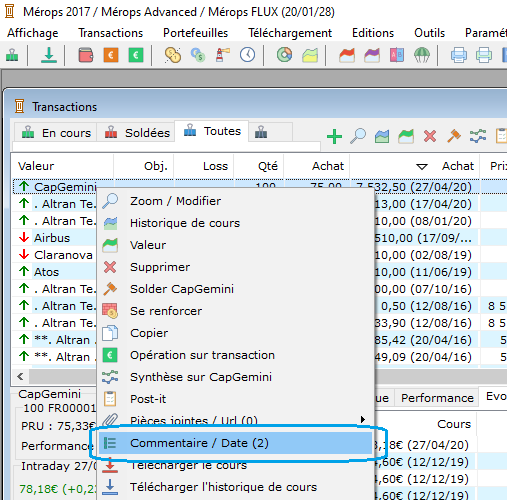Viewport: 507px width, 500px height.
Task: Switch to the Soldées tab
Action: 137,133
